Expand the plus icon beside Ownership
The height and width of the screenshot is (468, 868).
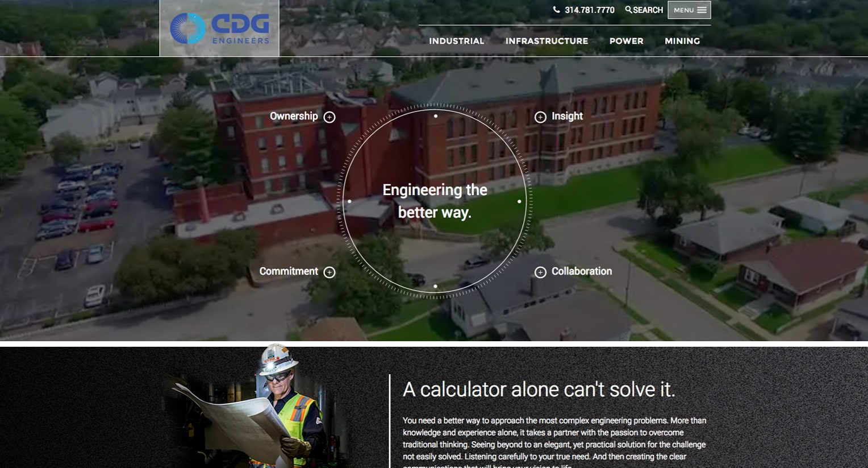pyautogui.click(x=329, y=117)
